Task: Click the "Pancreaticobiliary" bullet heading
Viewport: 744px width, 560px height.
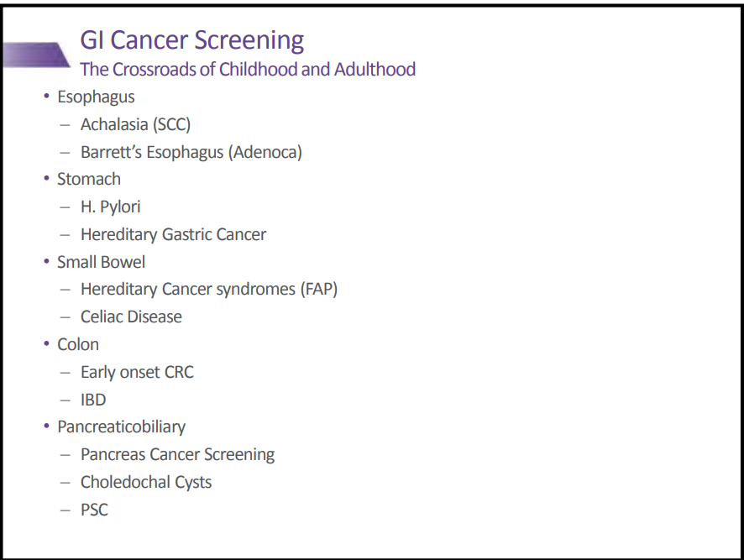Action: click(121, 427)
